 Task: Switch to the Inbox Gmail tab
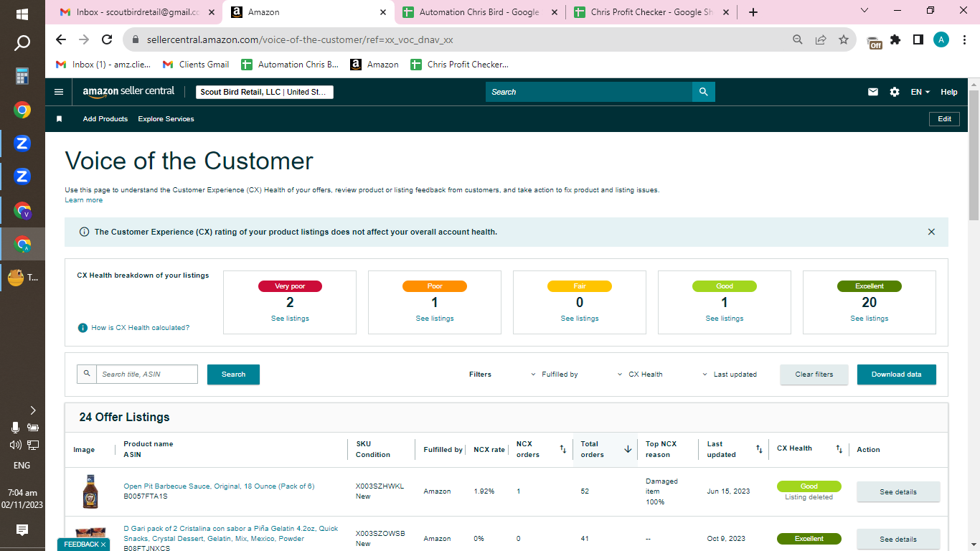coord(136,12)
